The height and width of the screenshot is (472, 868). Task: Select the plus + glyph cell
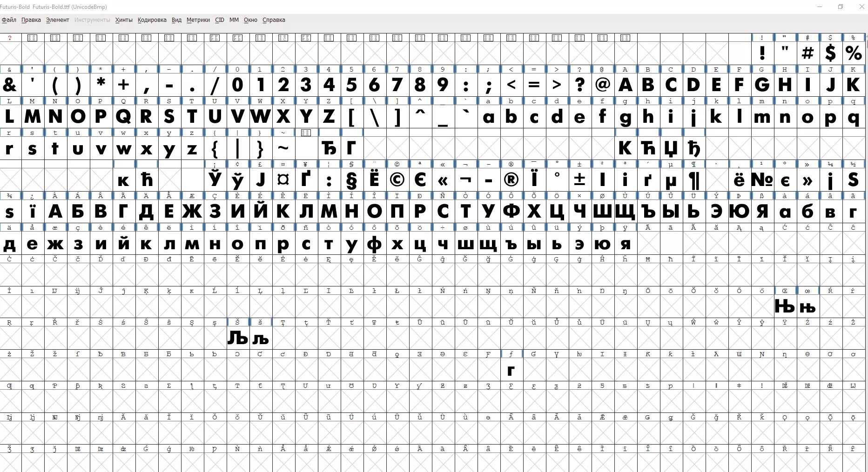click(x=124, y=85)
